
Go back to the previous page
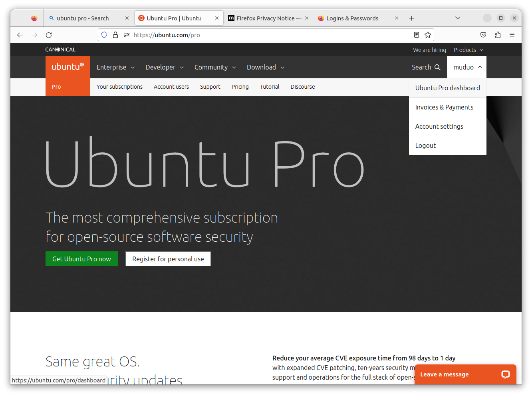click(20, 35)
